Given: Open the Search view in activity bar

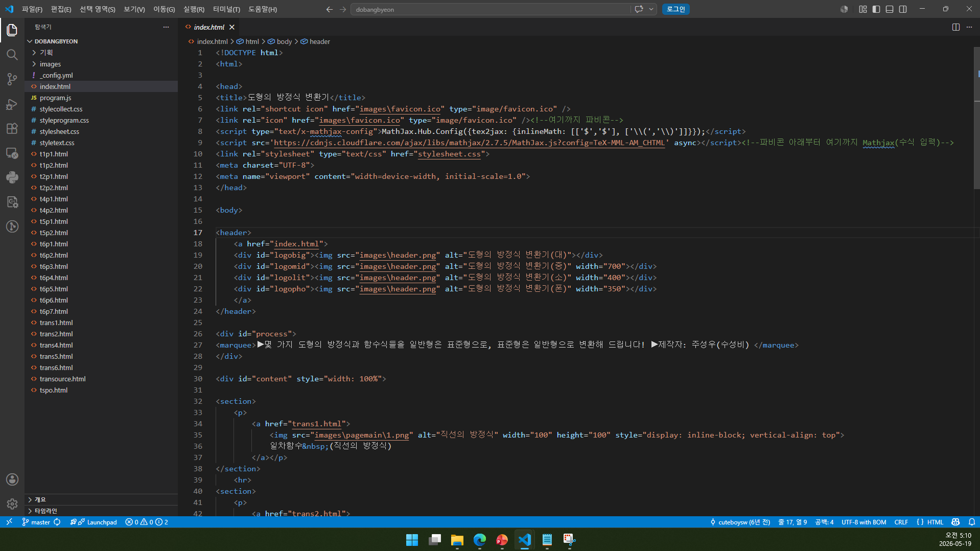Looking at the screenshot, I should tap(12, 55).
